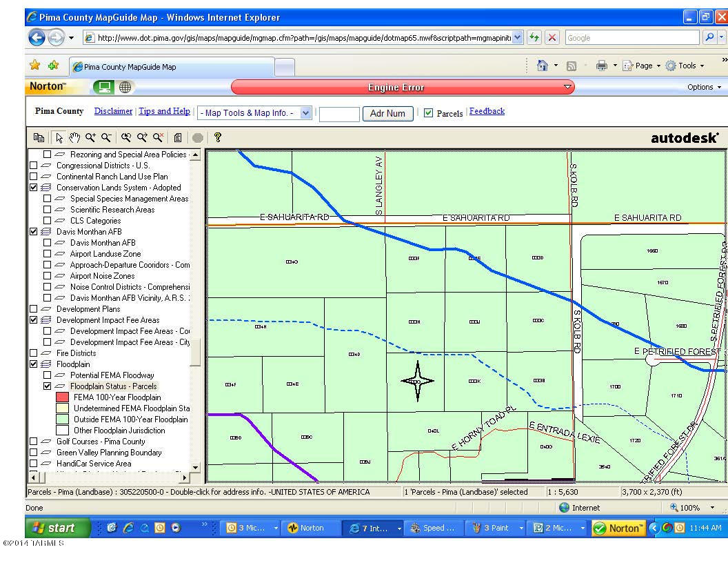Open the address bar history dropdown arrow
This screenshot has height=563, width=728.
pos(518,38)
